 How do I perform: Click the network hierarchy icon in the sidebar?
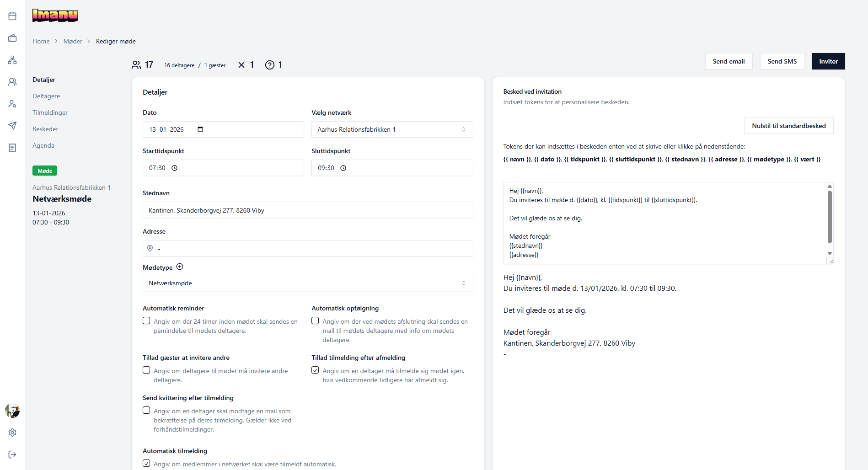[12, 60]
